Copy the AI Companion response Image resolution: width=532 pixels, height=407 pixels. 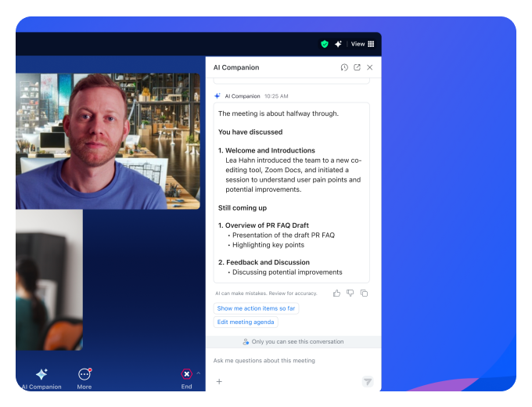tap(364, 294)
